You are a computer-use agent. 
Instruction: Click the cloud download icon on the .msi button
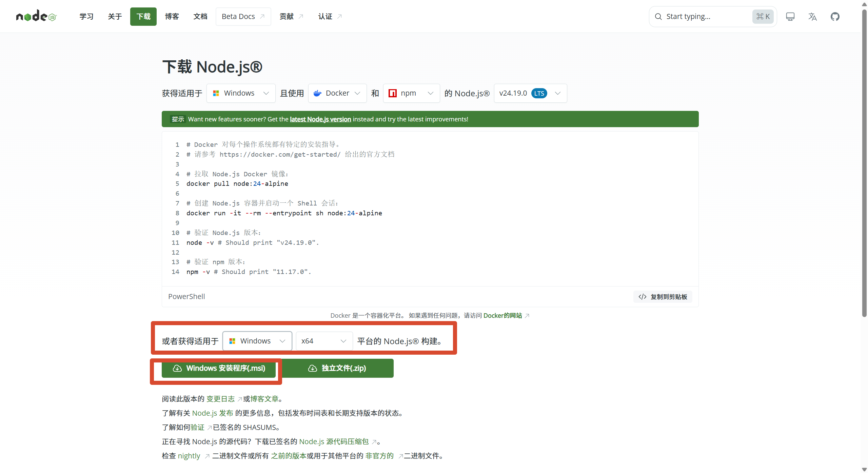[177, 368]
